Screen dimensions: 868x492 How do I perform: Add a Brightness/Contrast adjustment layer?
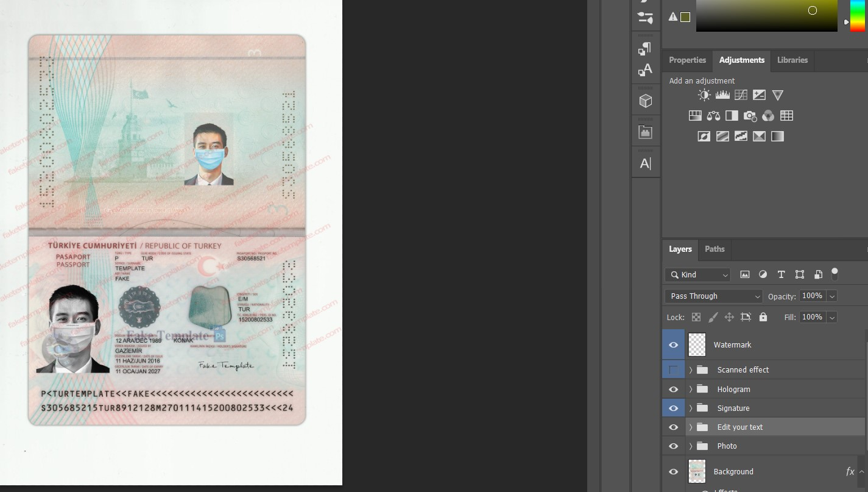tap(704, 94)
